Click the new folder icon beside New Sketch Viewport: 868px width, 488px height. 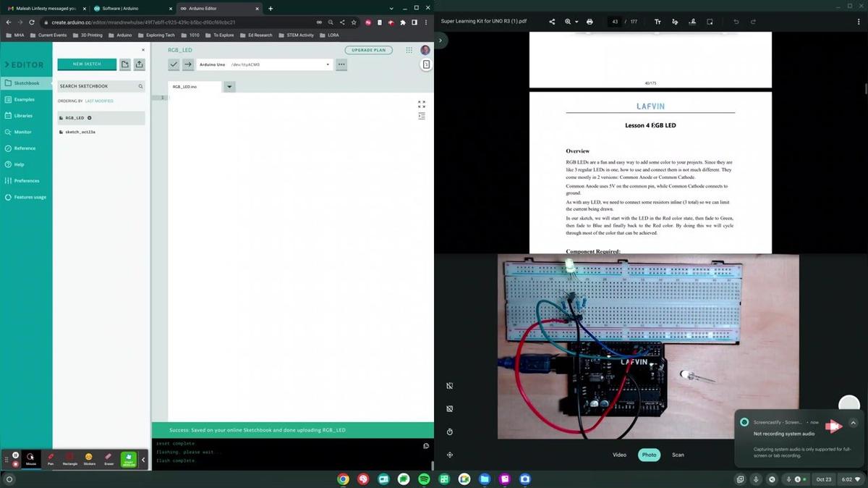(125, 64)
